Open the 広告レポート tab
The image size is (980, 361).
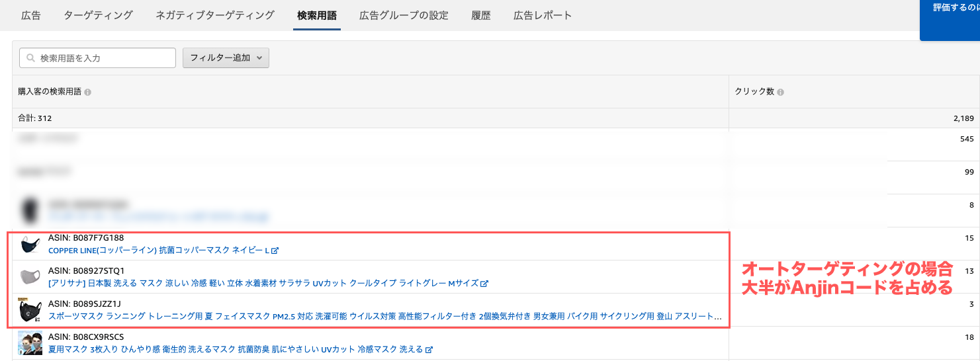pos(543,15)
